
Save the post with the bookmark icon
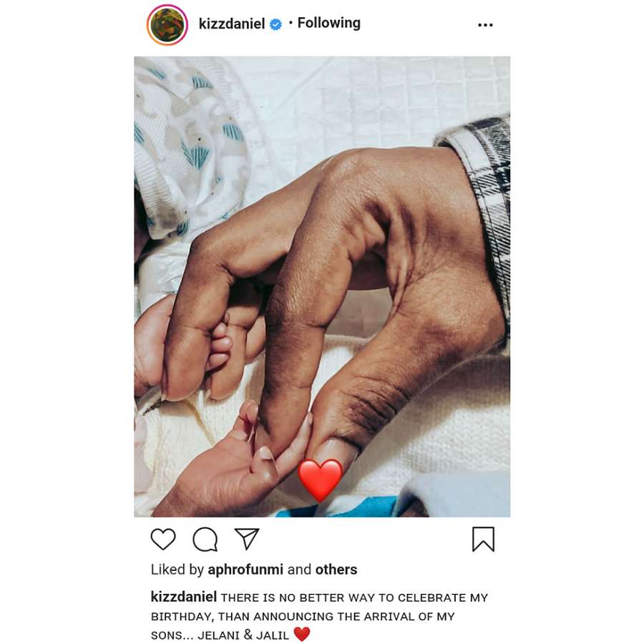click(x=483, y=539)
